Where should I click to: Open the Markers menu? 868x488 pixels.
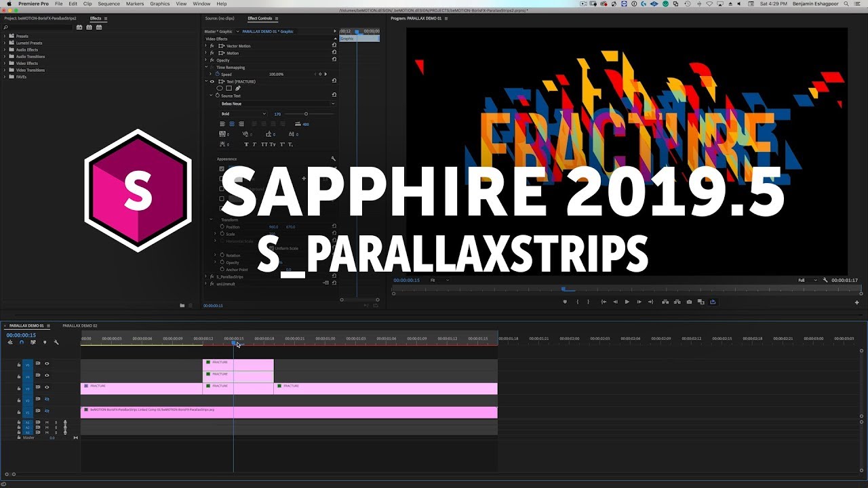click(x=135, y=3)
